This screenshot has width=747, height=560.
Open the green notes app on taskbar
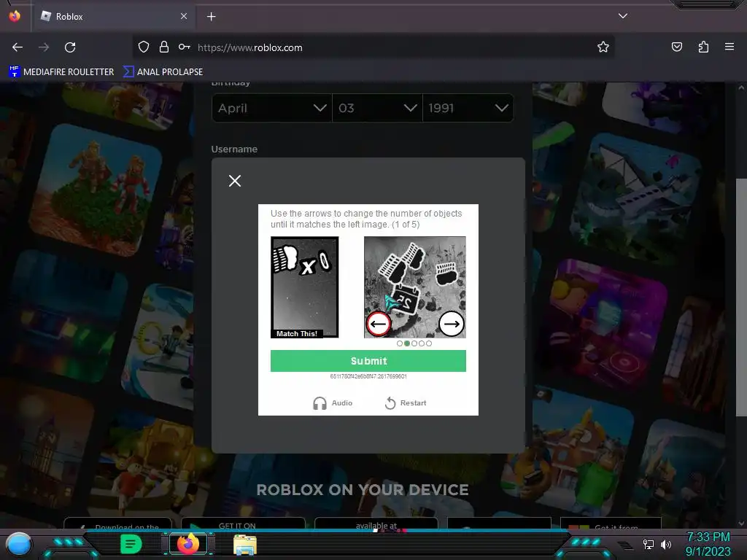pyautogui.click(x=131, y=544)
